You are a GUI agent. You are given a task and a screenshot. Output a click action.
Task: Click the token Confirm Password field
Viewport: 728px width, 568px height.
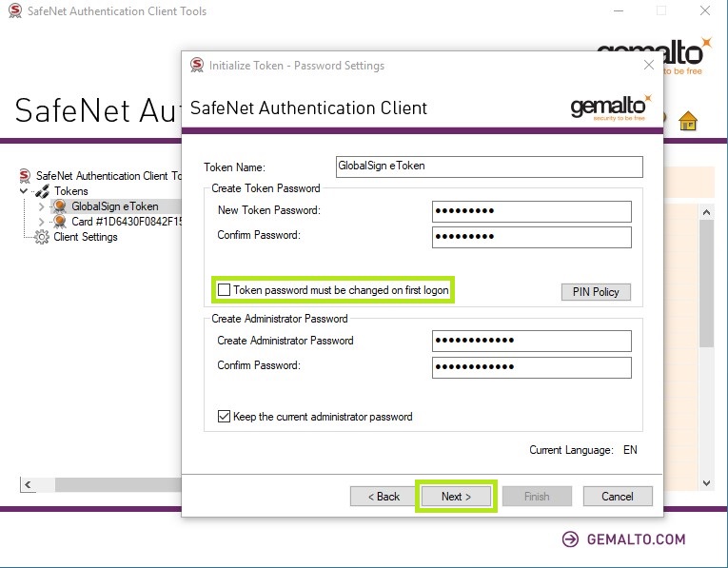click(x=532, y=237)
